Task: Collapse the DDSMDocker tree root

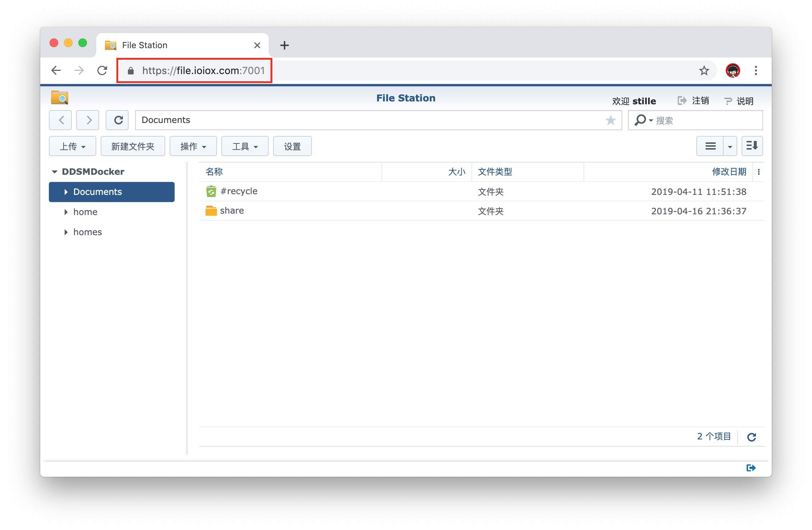Action: [55, 172]
